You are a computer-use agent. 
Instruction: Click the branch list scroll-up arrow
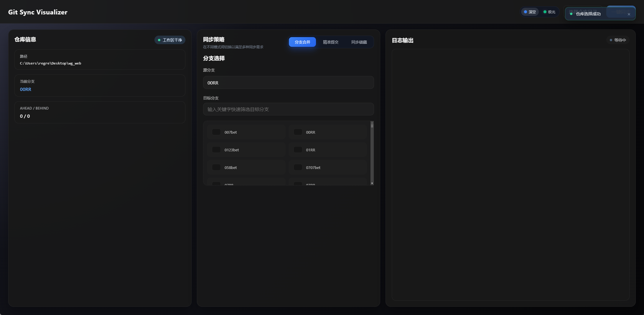[372, 122]
